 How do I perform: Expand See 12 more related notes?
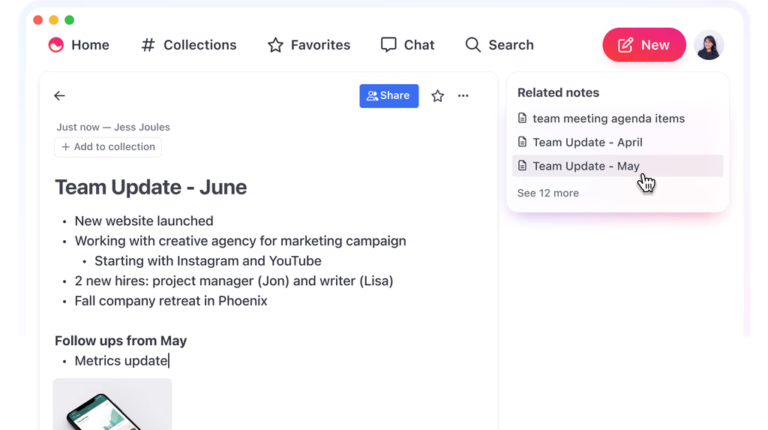tap(548, 193)
